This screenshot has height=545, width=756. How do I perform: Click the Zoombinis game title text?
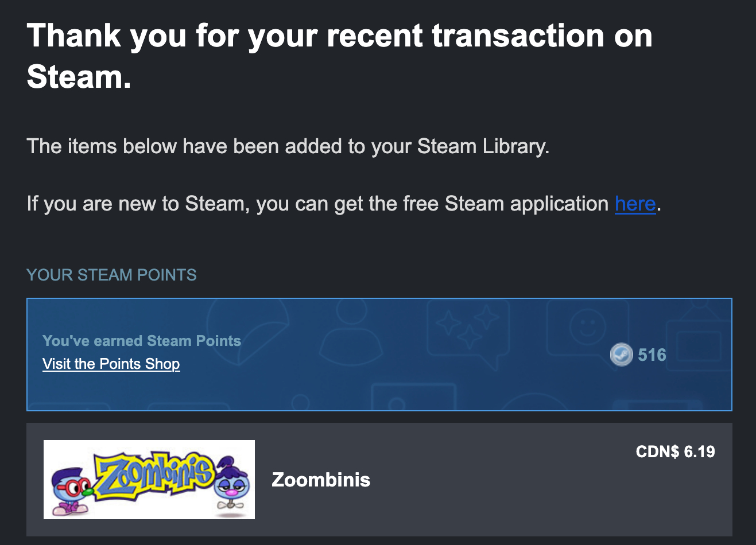coord(321,480)
